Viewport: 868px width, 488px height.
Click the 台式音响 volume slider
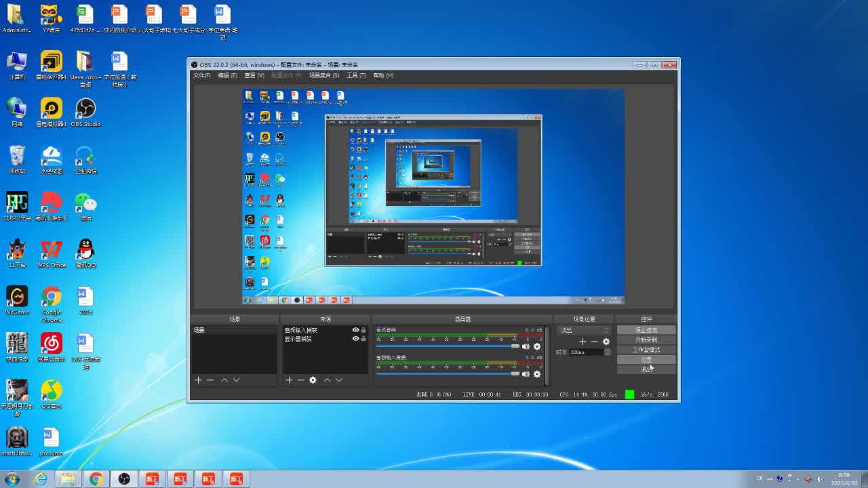click(x=448, y=346)
